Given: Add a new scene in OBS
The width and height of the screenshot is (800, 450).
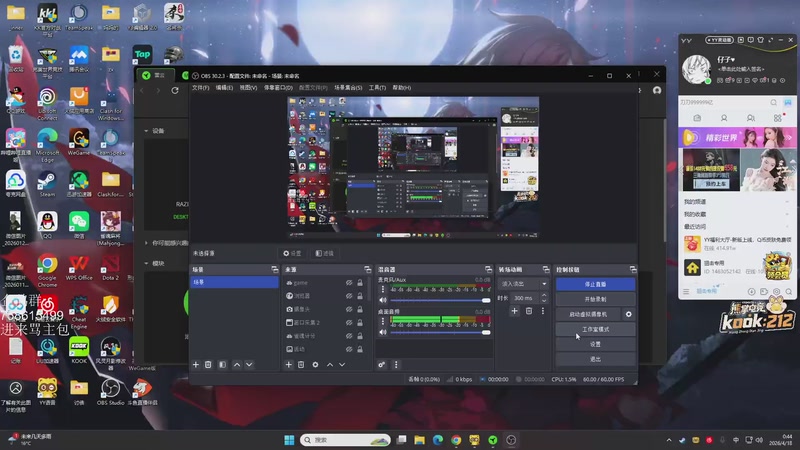Looking at the screenshot, I should [x=196, y=365].
